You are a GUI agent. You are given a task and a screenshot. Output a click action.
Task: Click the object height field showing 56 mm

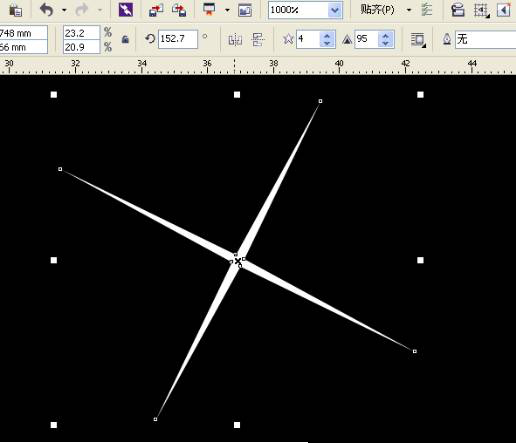(x=23, y=47)
